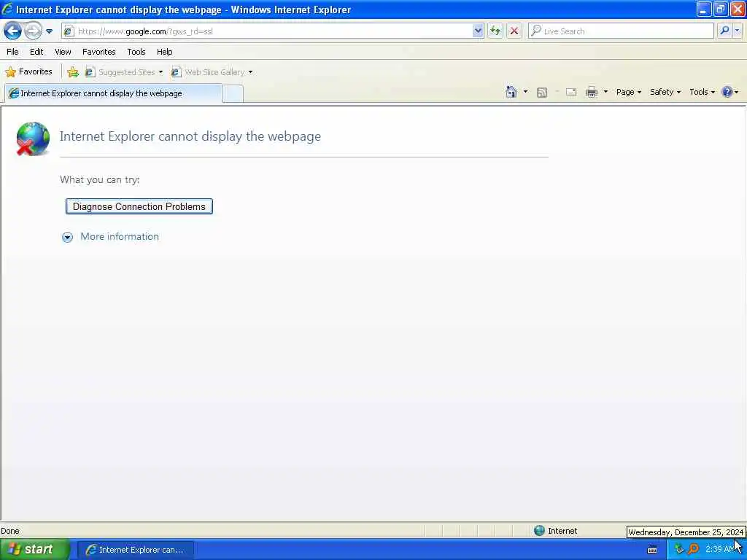Viewport: 747px width, 560px height.
Task: Click inside the Live Search box
Action: (622, 31)
